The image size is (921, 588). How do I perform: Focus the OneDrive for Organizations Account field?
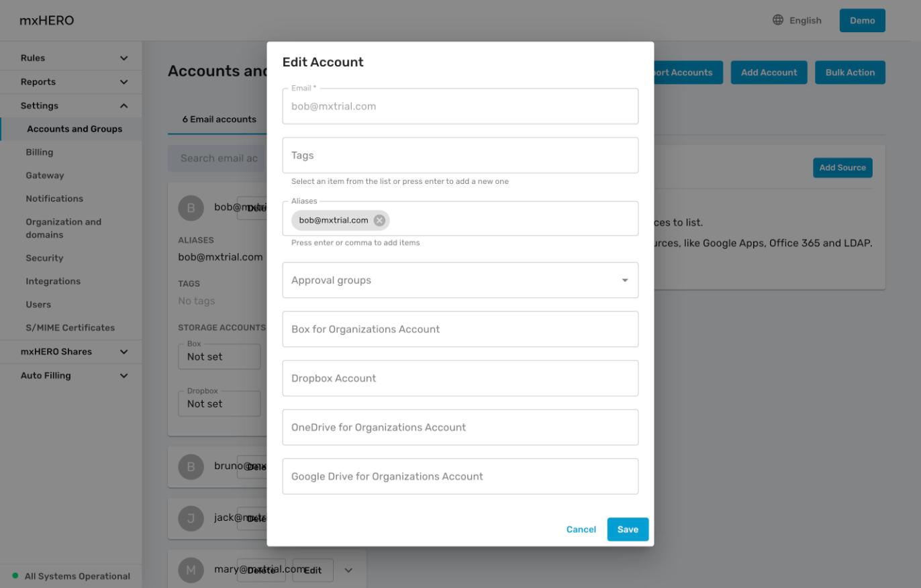460,427
